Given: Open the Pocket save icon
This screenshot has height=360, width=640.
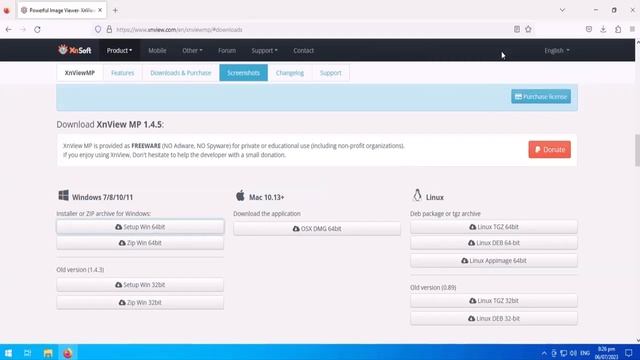Looking at the screenshot, I should pyautogui.click(x=589, y=29).
